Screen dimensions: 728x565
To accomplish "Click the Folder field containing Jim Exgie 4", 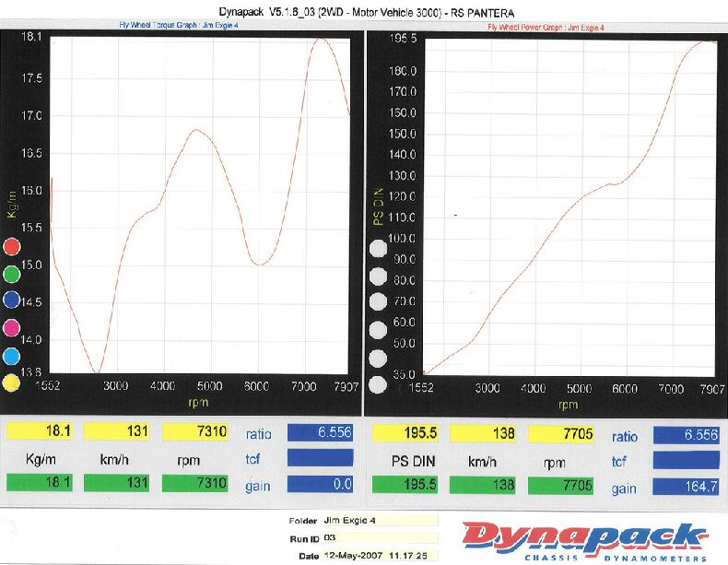I will [x=376, y=521].
